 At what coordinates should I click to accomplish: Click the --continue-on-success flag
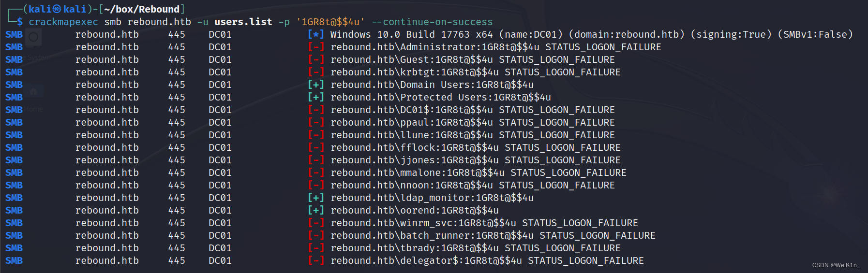click(432, 22)
